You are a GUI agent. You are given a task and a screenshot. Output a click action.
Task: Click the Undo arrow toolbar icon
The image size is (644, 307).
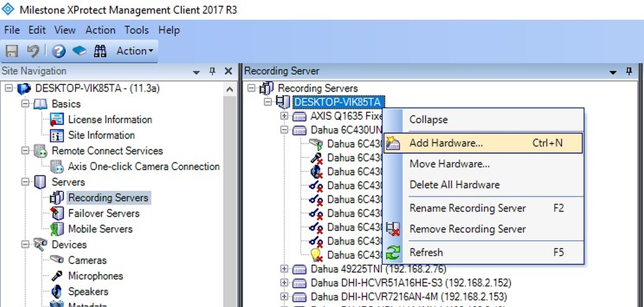pos(33,51)
